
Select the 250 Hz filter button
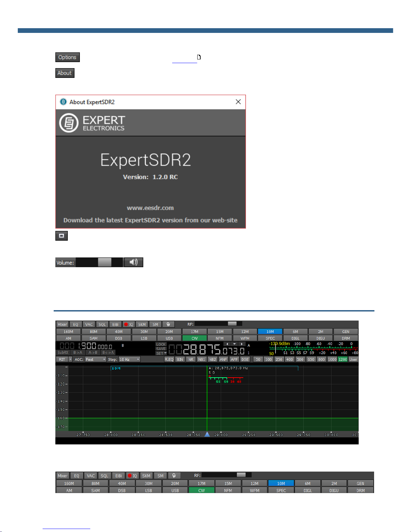click(x=279, y=359)
